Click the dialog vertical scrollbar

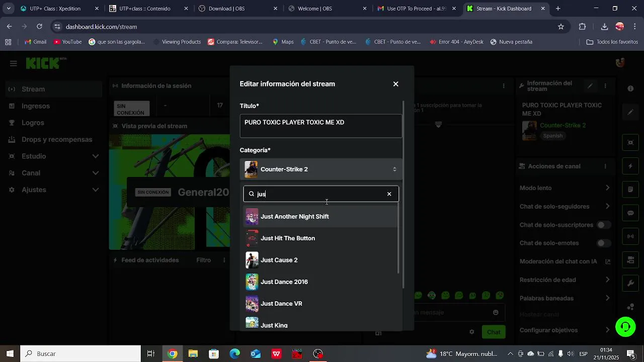[404, 194]
